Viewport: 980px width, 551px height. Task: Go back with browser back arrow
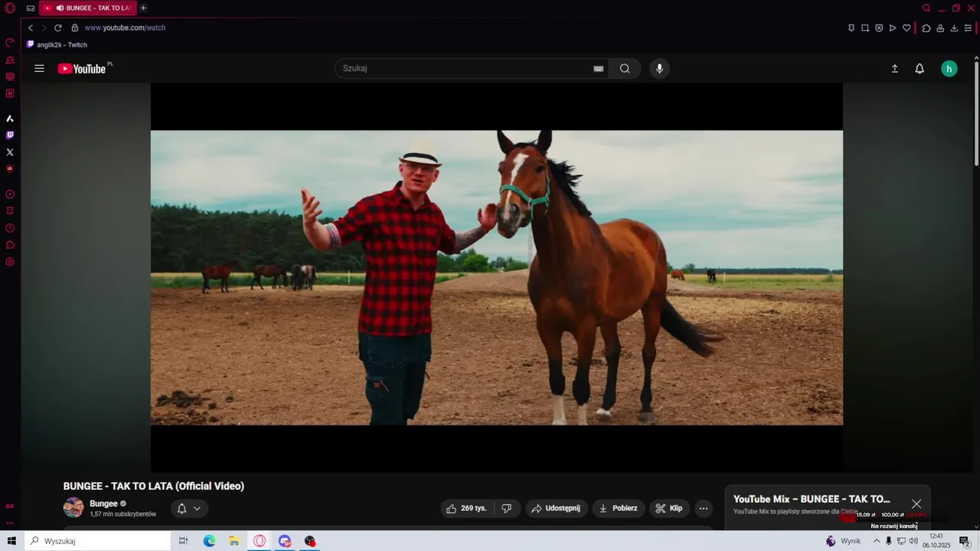tap(31, 28)
